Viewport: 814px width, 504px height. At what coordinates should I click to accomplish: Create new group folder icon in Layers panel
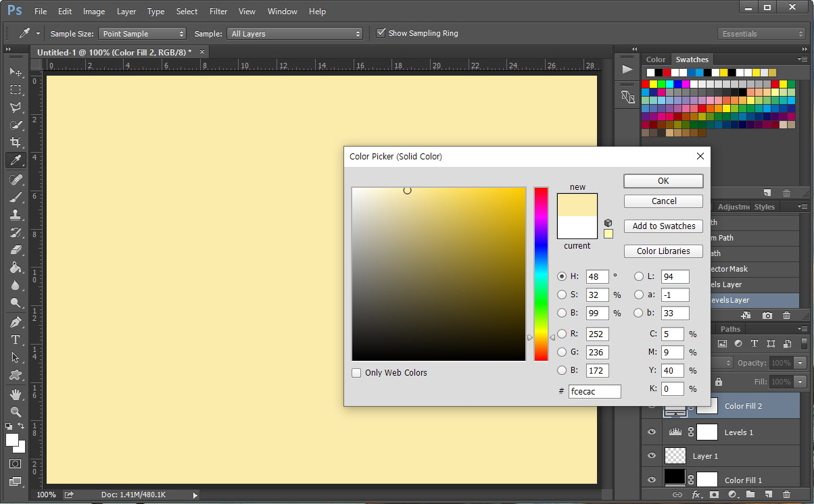click(750, 495)
